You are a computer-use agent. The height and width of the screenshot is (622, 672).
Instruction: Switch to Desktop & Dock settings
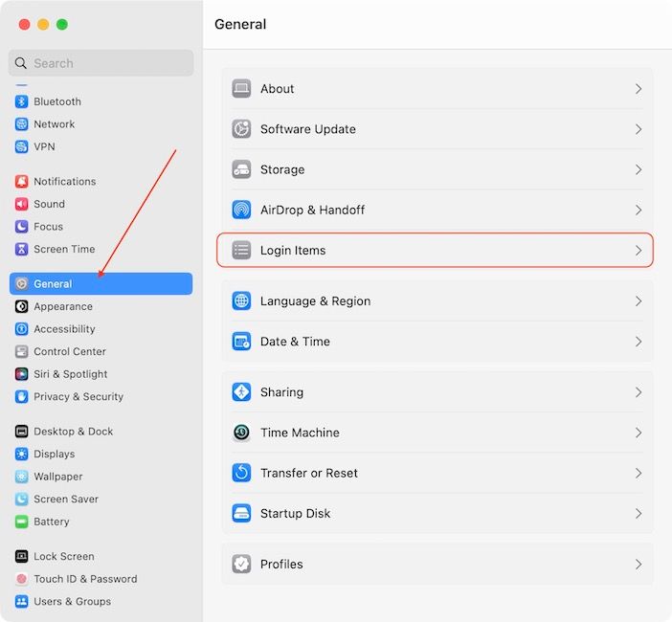click(x=73, y=432)
